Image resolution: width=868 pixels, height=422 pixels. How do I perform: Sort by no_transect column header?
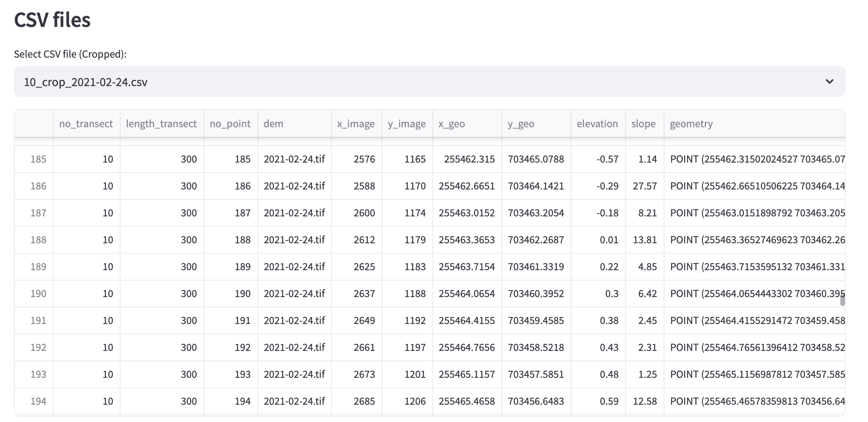[86, 123]
